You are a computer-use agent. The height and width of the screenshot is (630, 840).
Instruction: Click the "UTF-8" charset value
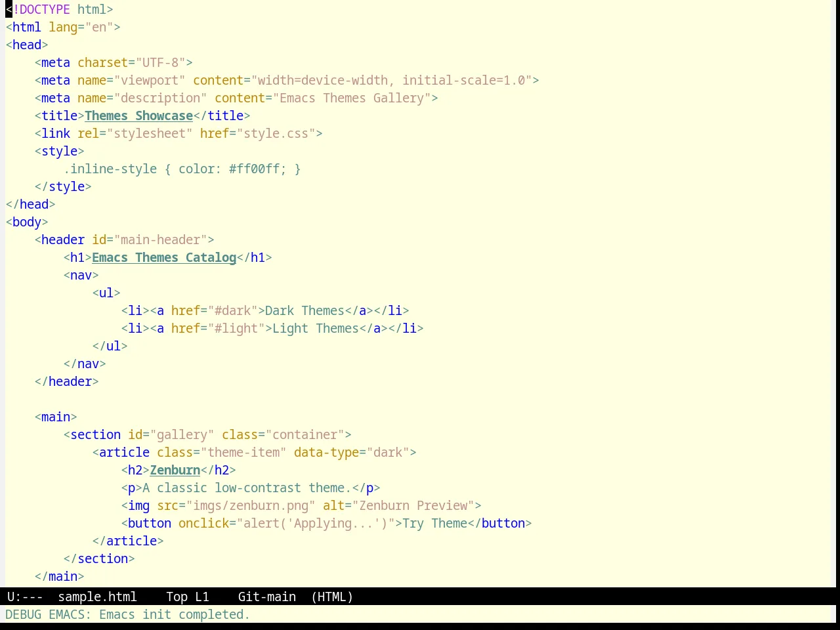pos(160,62)
